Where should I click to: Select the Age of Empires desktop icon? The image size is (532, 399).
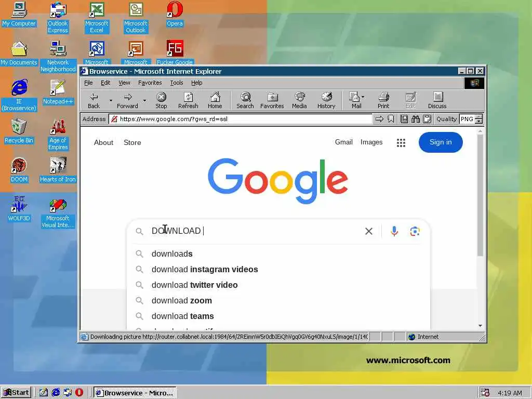coord(58,135)
